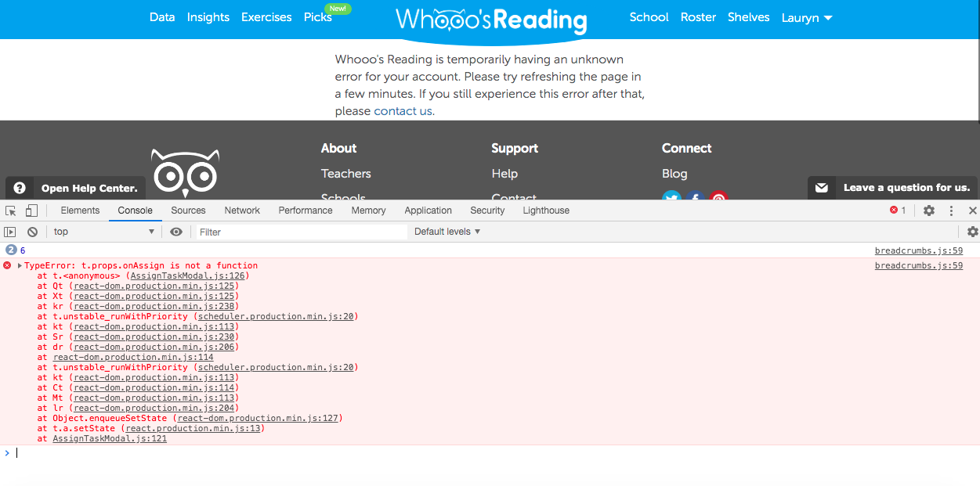Open the Shelves menu in header

coord(749,17)
